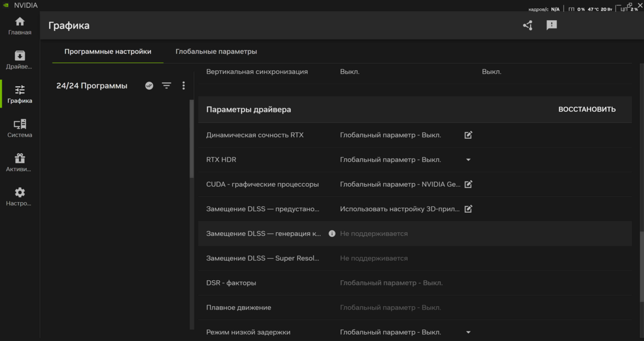Click the 47 °C GPU temperature readout
This screenshot has height=341, width=644.
coord(593,9)
